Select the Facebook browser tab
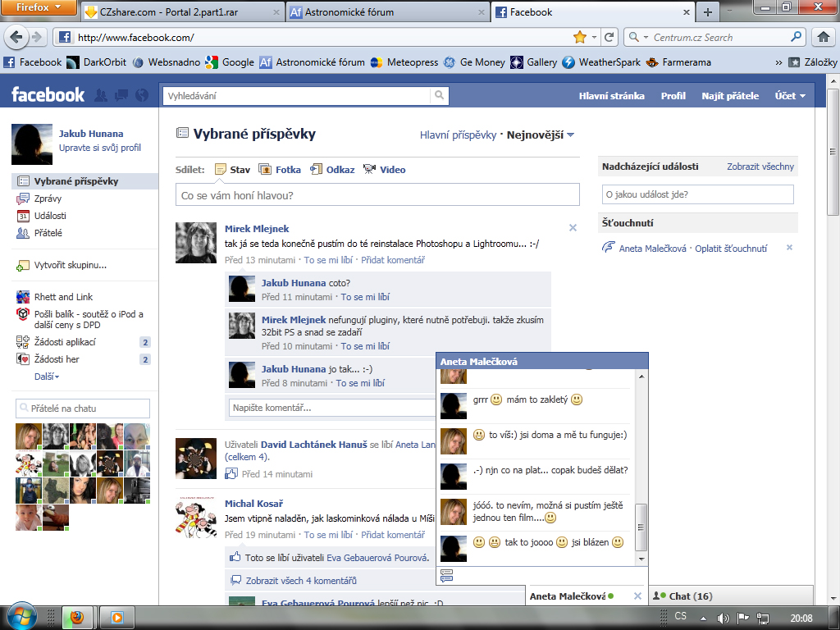The height and width of the screenshot is (630, 840). pos(594,12)
